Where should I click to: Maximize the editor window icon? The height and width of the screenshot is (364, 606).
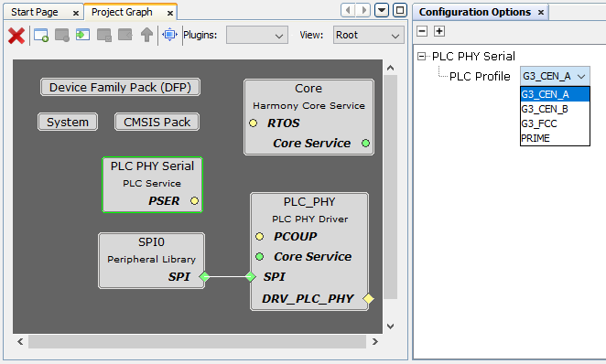pos(400,10)
